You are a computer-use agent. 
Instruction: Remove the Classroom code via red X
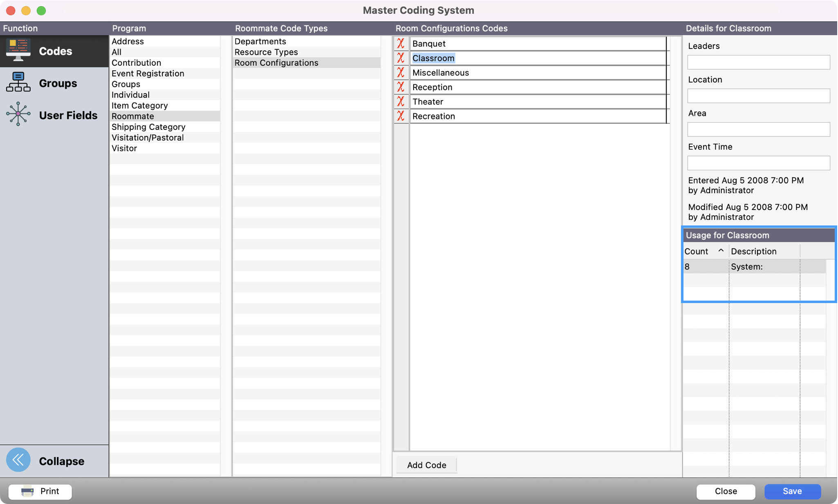tap(401, 58)
